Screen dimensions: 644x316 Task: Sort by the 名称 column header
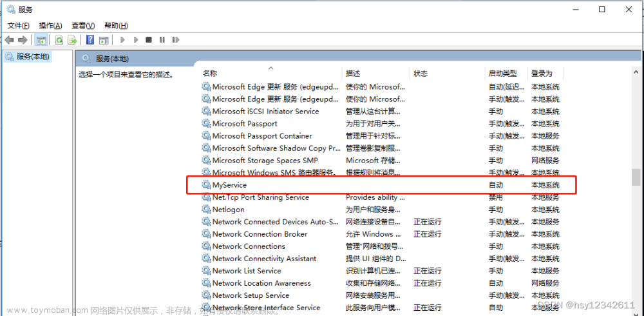click(210, 74)
